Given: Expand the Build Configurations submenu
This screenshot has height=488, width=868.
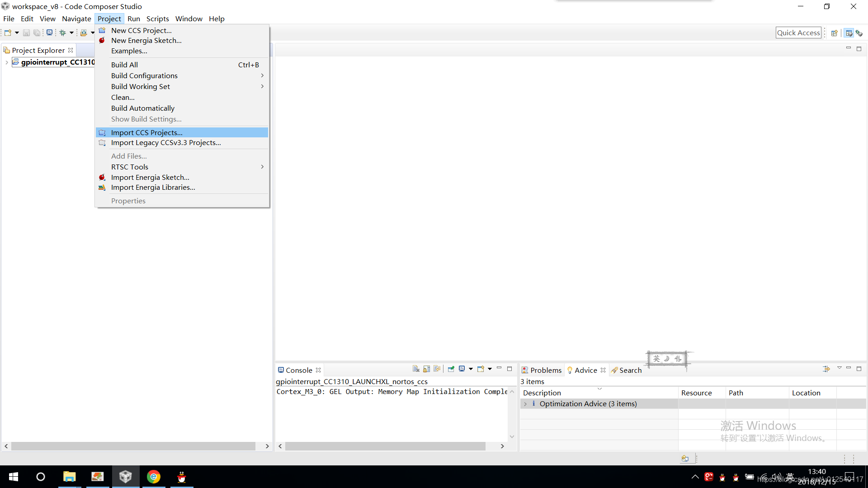Looking at the screenshot, I should pos(262,75).
